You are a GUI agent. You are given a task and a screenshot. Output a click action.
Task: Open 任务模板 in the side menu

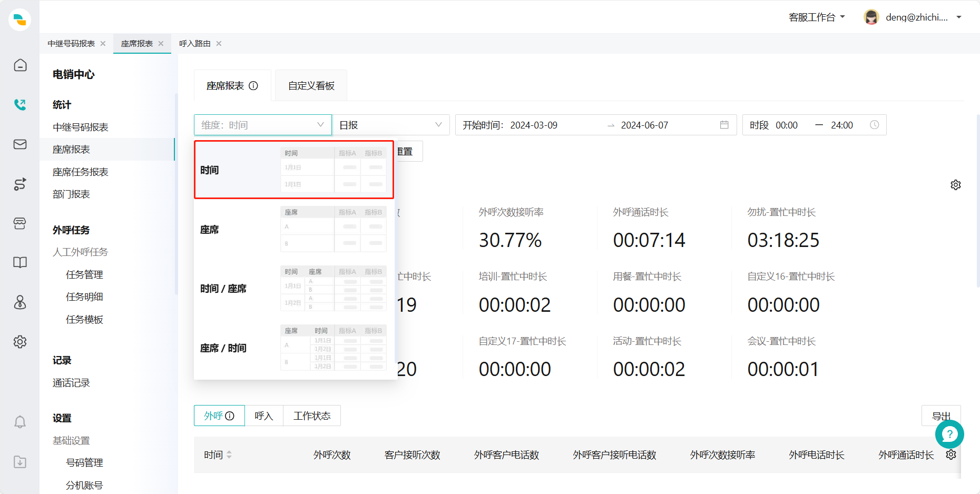[84, 319]
